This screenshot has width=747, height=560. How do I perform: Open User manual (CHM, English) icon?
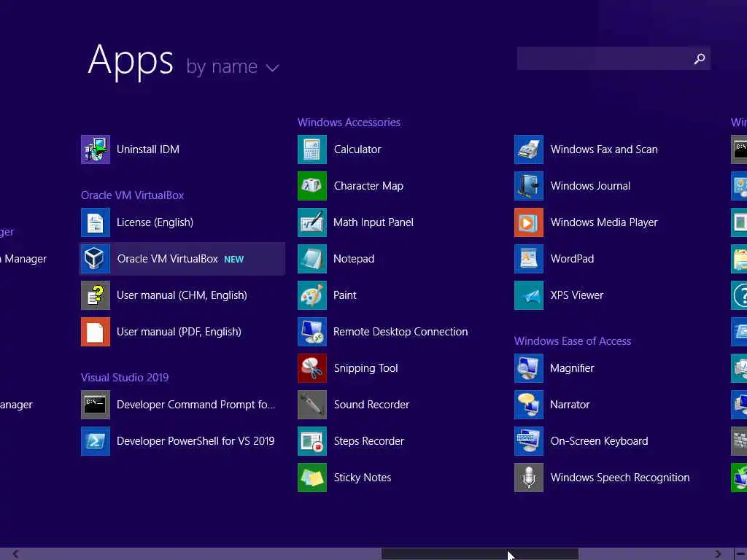click(96, 295)
